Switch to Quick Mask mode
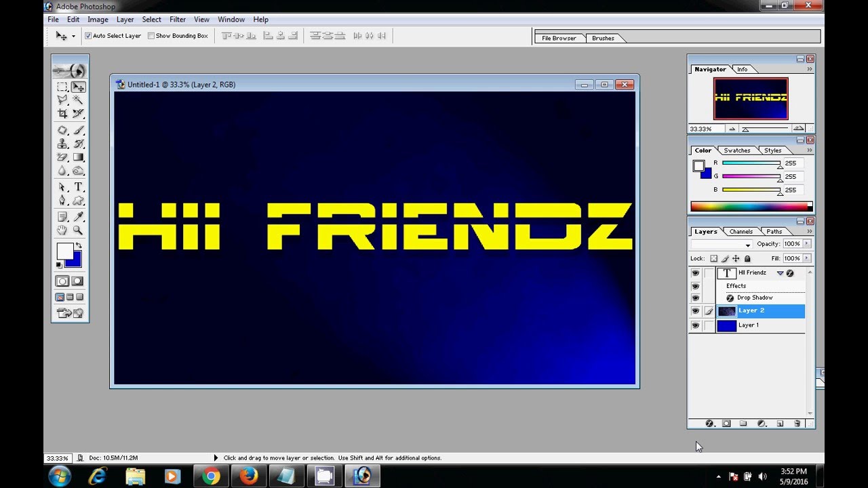Viewport: 868px width, 488px height. click(78, 281)
